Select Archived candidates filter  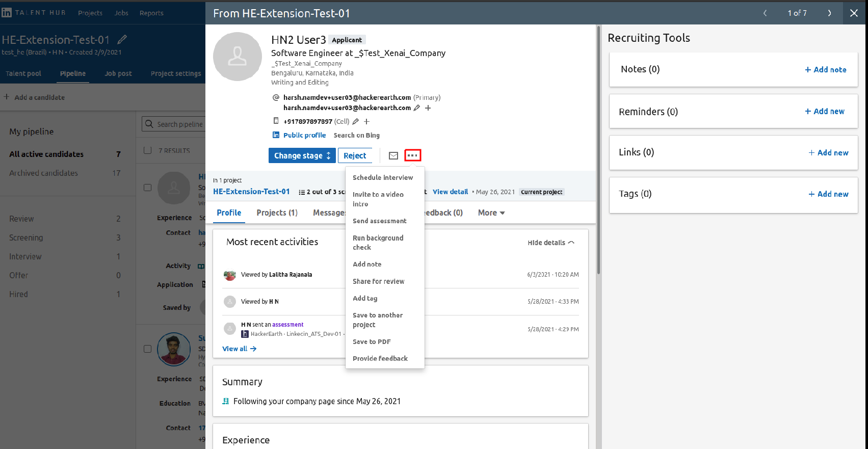pyautogui.click(x=65, y=173)
